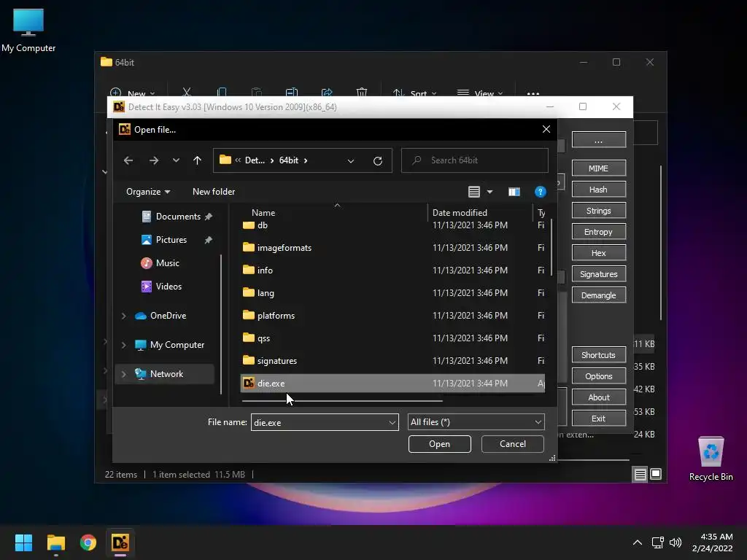Open the Organize menu
The image size is (747, 560).
tap(147, 192)
